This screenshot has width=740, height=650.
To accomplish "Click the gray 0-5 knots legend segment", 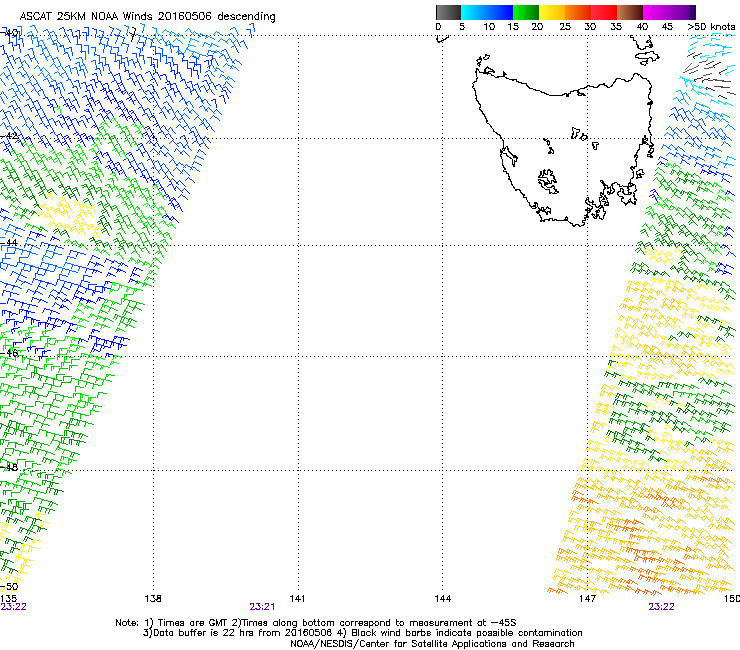I will [x=448, y=12].
